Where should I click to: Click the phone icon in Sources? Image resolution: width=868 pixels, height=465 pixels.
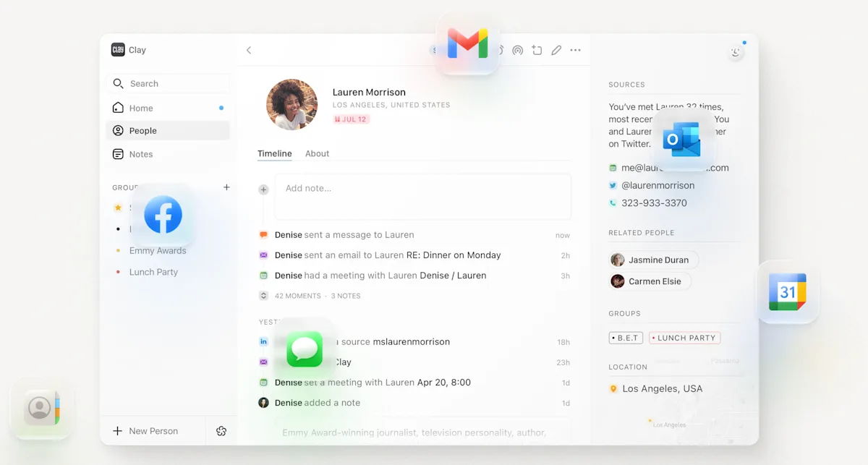[x=613, y=203]
